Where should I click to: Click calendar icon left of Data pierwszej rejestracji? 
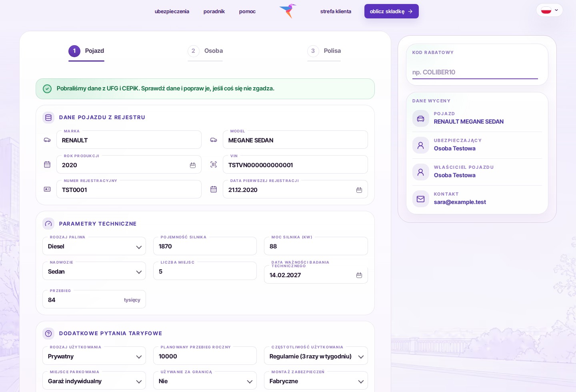click(x=214, y=189)
